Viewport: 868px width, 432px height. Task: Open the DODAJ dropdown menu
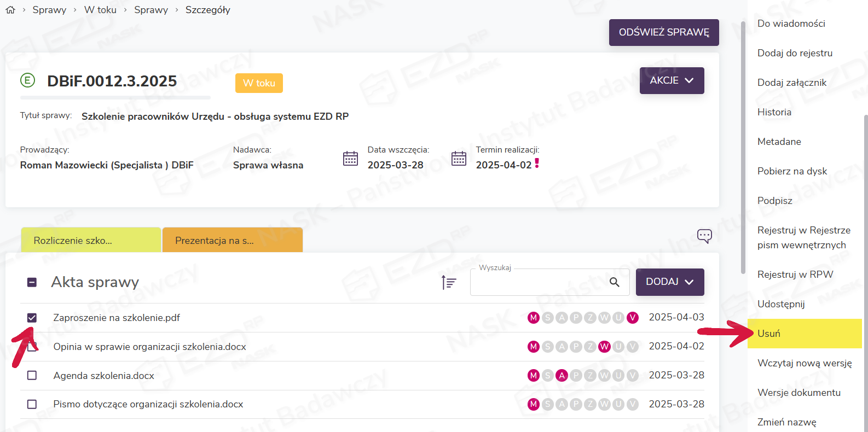[x=669, y=282]
